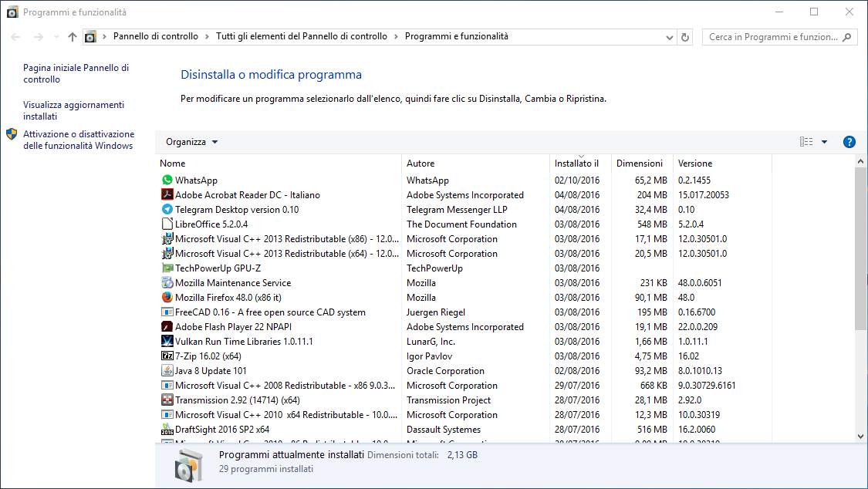
Task: Expand chevron after Pannello di controllo
Action: tap(207, 36)
